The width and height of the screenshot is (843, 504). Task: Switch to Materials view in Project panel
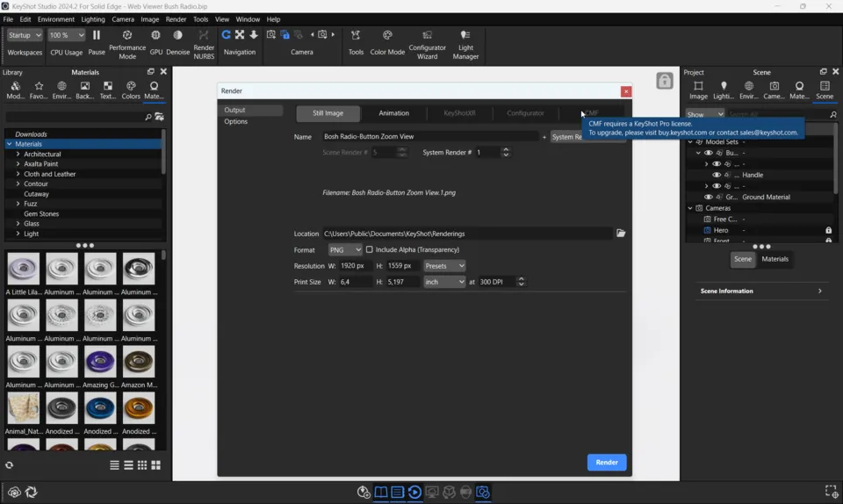(775, 259)
